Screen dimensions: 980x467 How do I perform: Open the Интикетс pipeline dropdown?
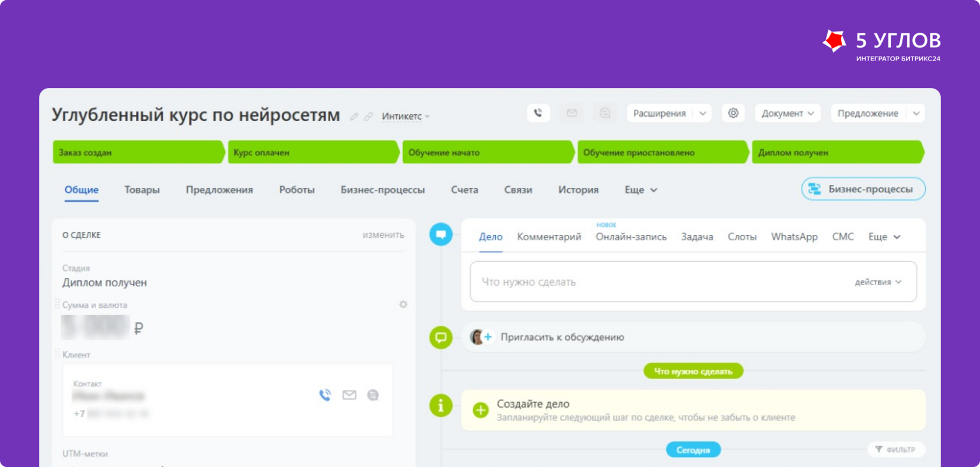[x=405, y=117]
